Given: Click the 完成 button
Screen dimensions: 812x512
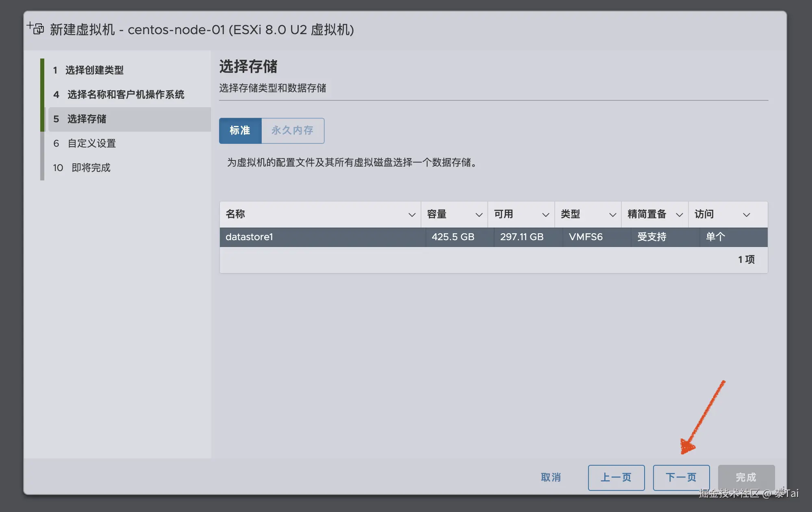Looking at the screenshot, I should 746,478.
